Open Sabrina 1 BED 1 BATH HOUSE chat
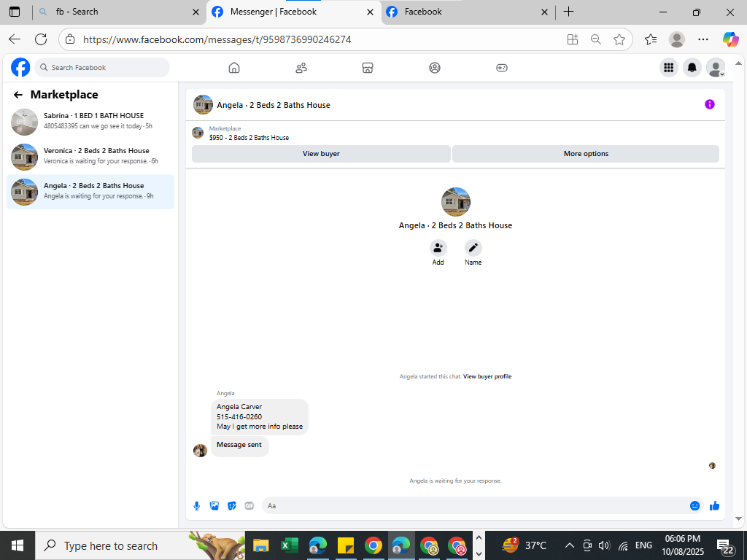Image resolution: width=747 pixels, height=560 pixels. click(90, 122)
